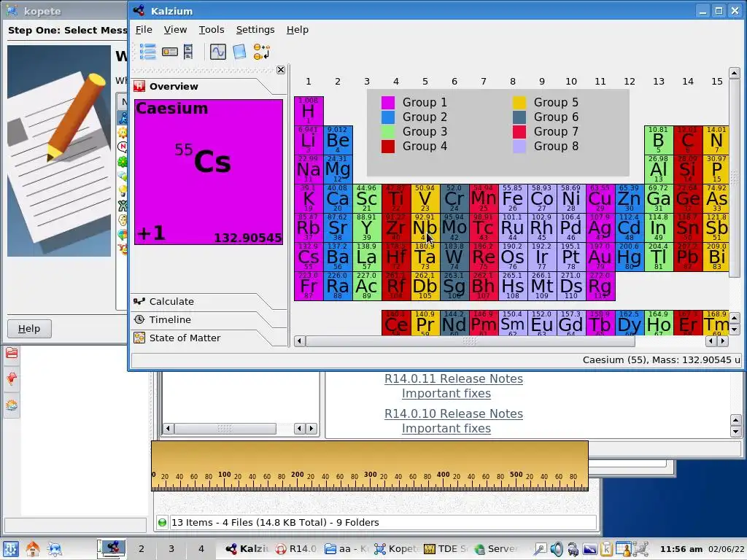This screenshot has height=560, width=747.
Task: Switch to the Calculate sidebar tab
Action: (x=203, y=301)
